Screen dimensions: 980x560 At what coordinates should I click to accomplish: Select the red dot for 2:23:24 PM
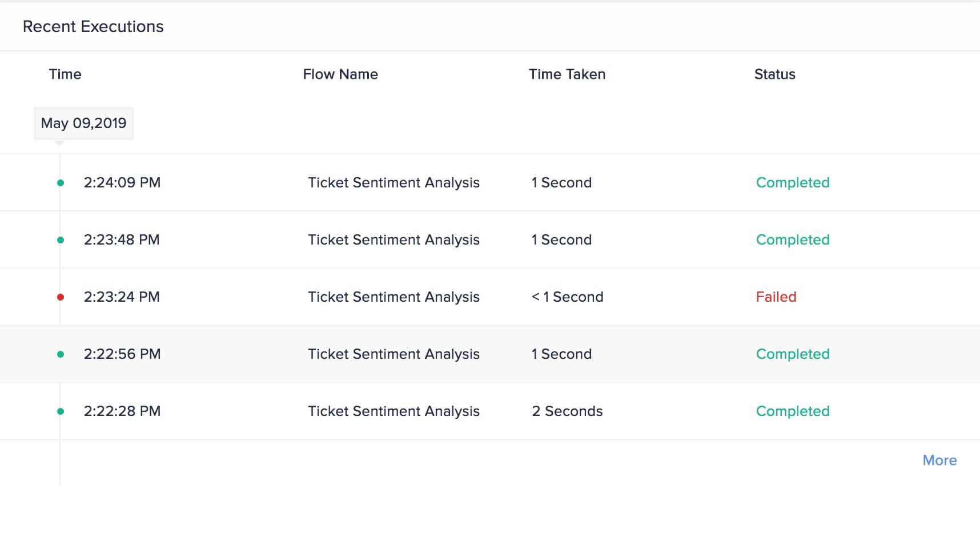click(x=61, y=297)
